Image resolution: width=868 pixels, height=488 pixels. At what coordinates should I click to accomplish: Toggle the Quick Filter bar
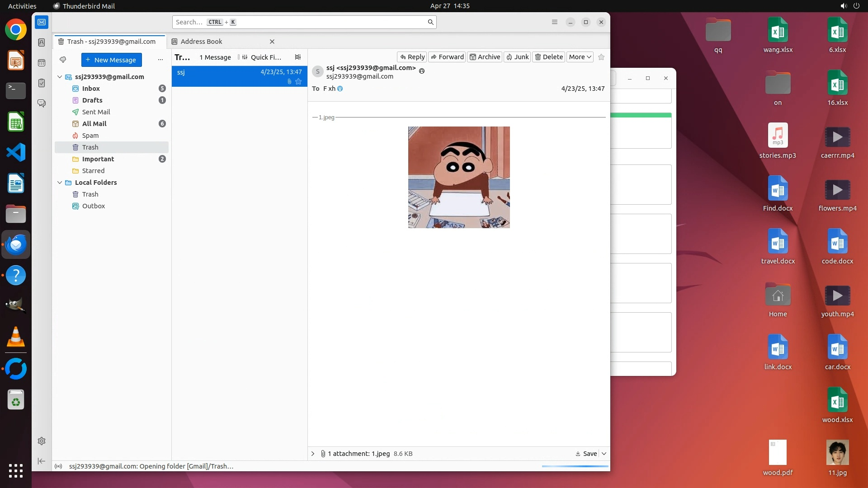point(262,57)
